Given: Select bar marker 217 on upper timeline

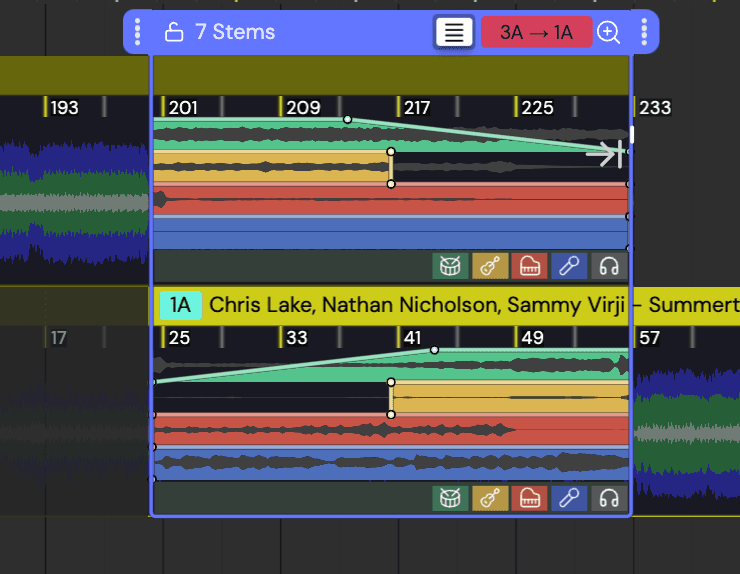Looking at the screenshot, I should click(416, 108).
